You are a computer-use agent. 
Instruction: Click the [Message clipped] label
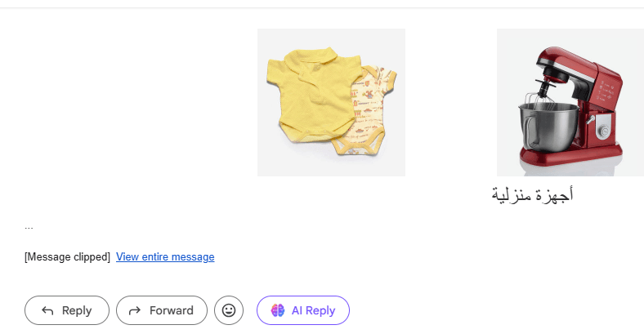68,257
